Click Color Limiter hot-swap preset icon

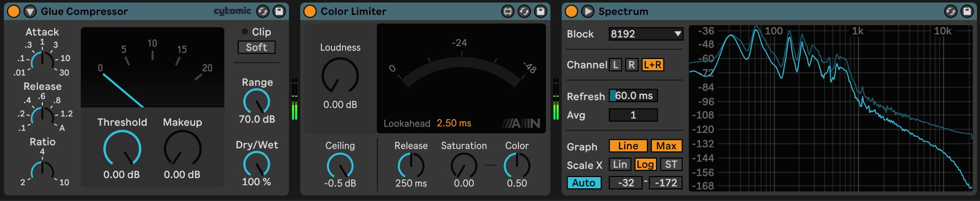coord(524,12)
